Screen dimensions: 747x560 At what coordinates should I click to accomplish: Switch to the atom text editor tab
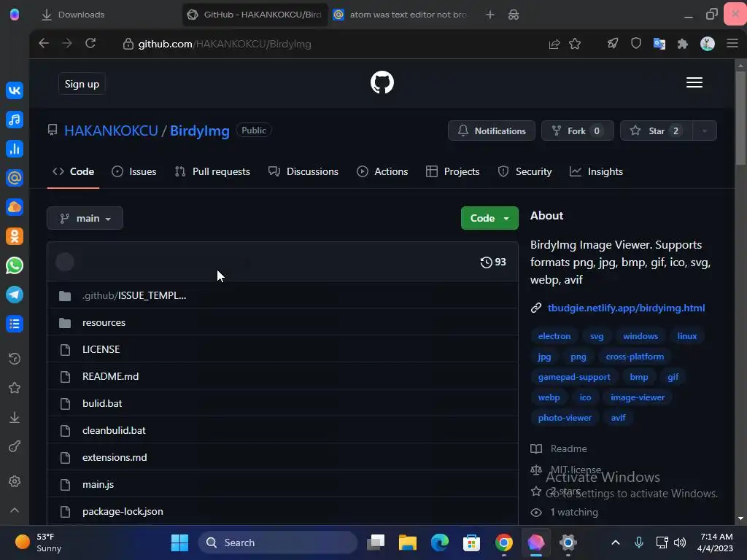(x=403, y=15)
